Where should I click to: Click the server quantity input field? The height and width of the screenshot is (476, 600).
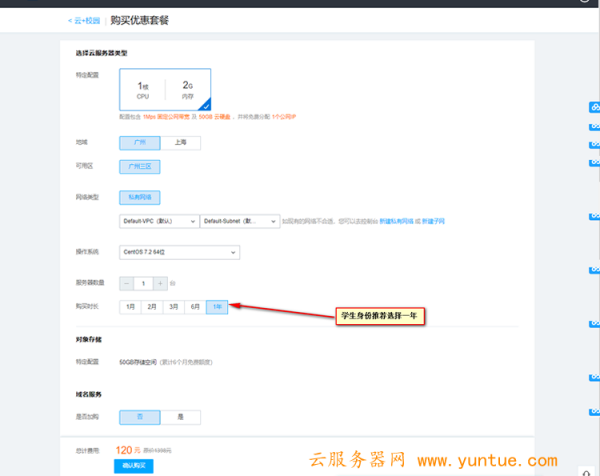click(x=143, y=283)
